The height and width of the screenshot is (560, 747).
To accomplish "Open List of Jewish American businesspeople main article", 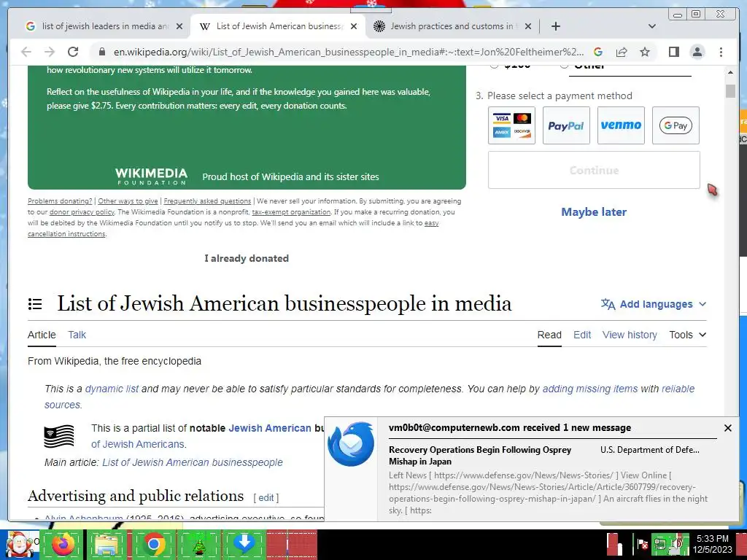I will (193, 462).
